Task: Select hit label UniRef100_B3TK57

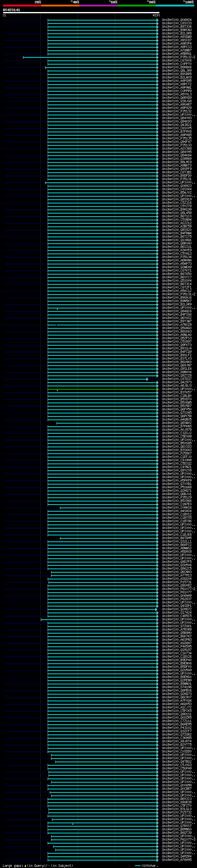Action: pos(177,393)
